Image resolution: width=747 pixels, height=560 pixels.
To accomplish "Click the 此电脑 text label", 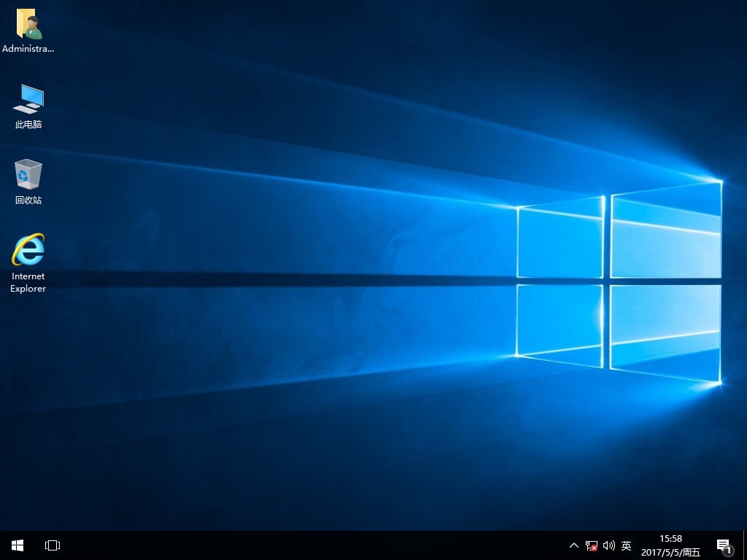I will [x=28, y=125].
